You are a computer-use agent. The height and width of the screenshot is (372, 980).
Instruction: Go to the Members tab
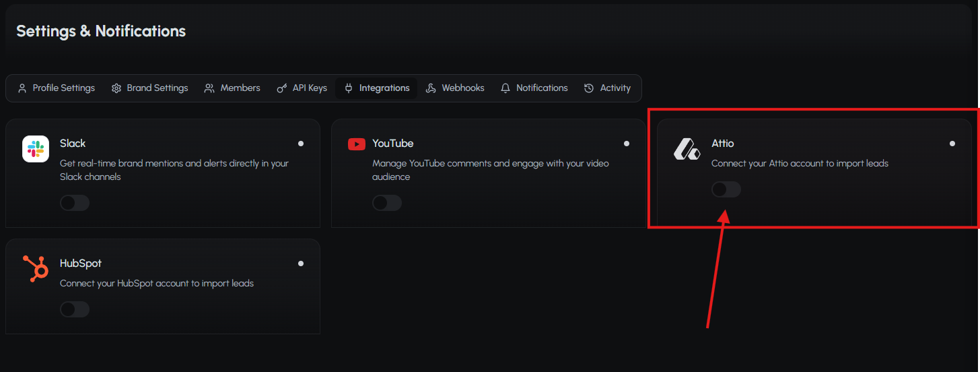(232, 88)
